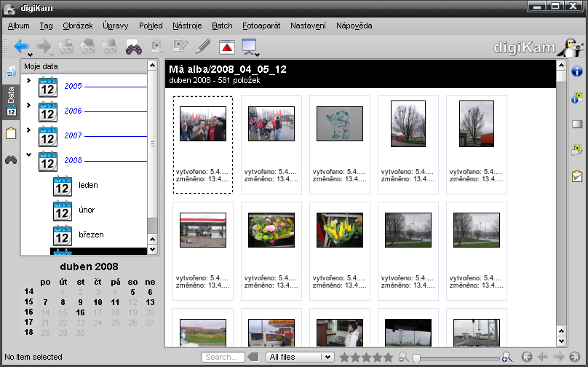Pick day 5 in duben calendar
Screen dimensions: 588x367
(132, 292)
